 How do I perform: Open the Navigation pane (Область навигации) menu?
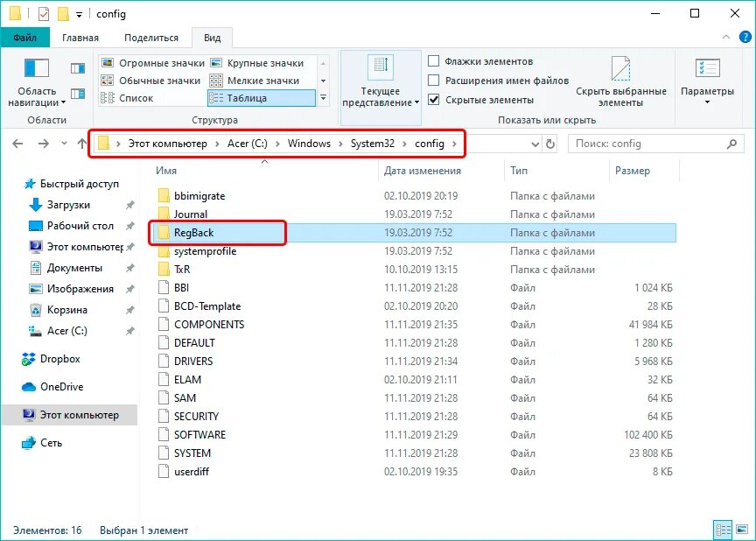[37, 82]
